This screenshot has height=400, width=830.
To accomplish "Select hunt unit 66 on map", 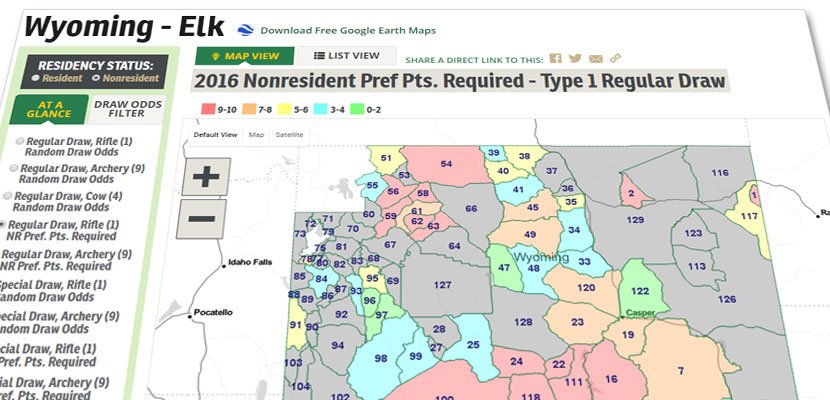I will pyautogui.click(x=471, y=208).
